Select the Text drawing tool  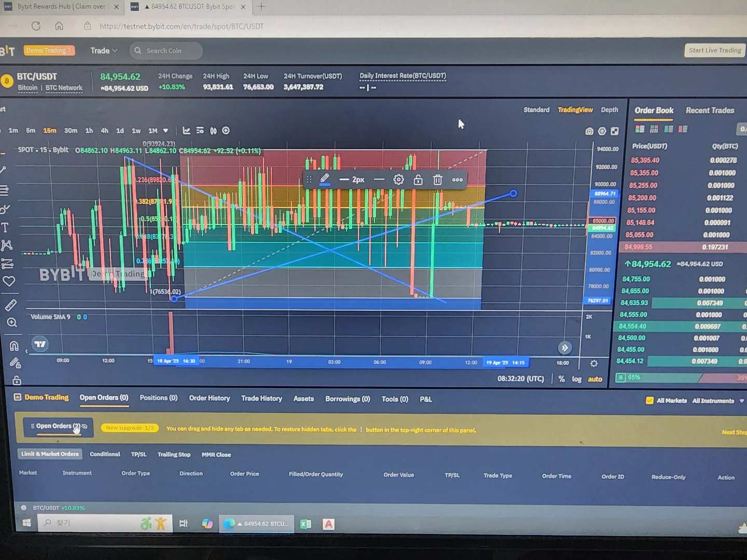click(5, 227)
